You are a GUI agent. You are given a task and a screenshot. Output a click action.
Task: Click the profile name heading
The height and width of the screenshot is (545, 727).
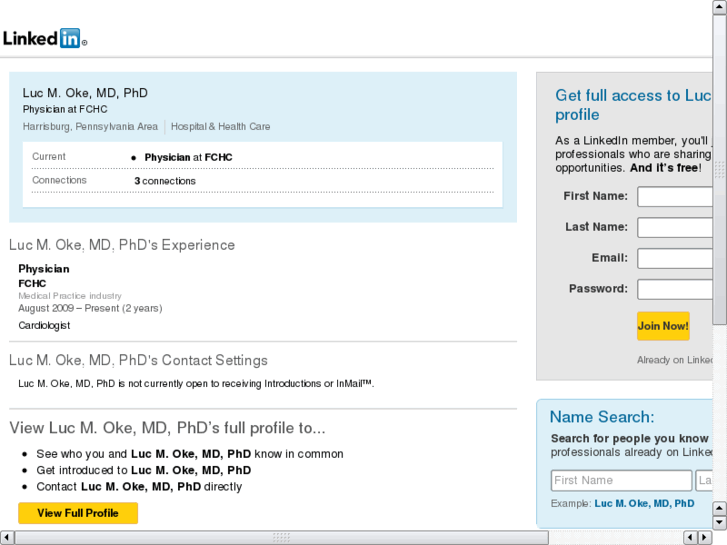click(x=85, y=93)
